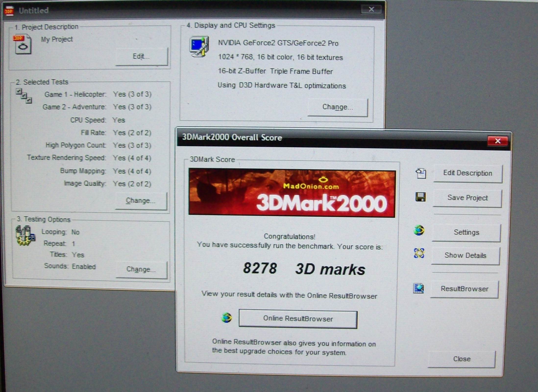Click the "Fill Rate" test row
Image resolution: width=538 pixels, height=392 pixels.
[x=116, y=133]
